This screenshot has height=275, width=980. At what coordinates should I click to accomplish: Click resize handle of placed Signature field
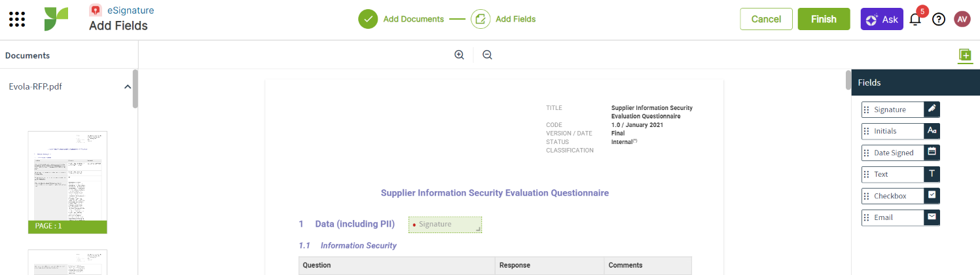click(x=479, y=229)
